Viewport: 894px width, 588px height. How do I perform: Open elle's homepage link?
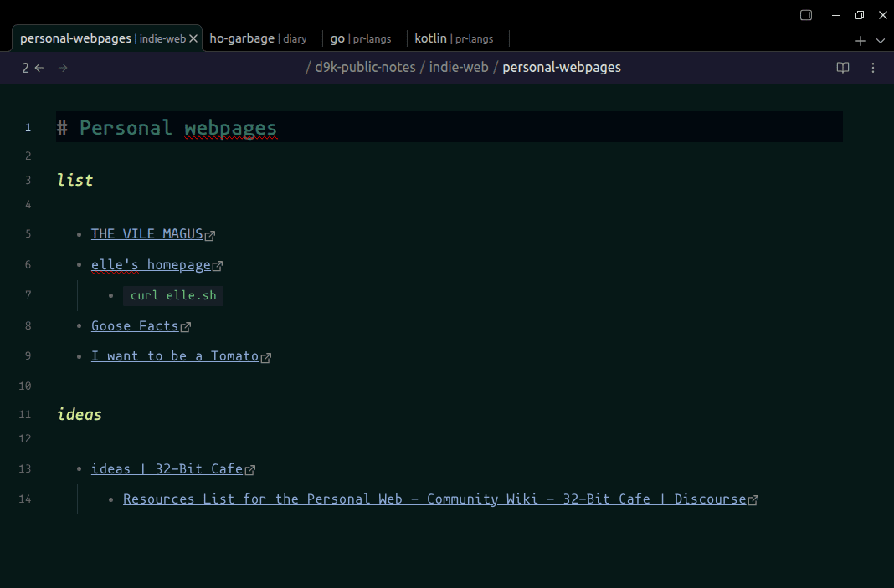coord(151,265)
